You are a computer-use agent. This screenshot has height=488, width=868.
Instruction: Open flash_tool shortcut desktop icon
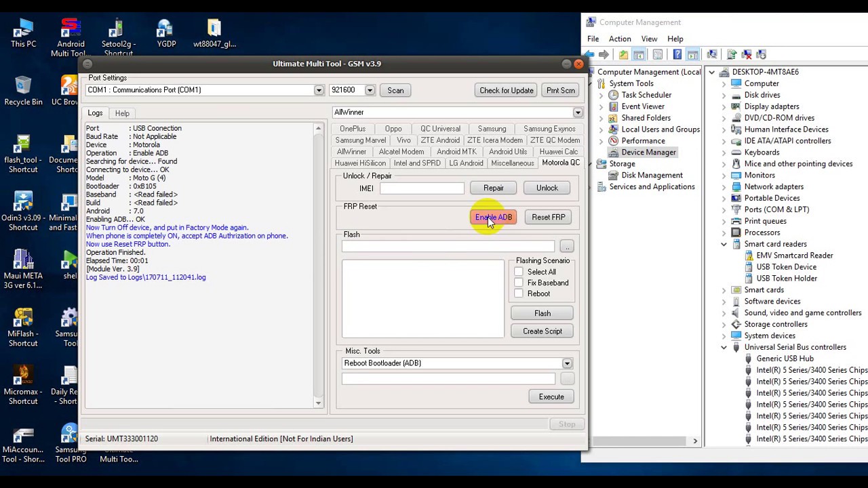point(23,154)
